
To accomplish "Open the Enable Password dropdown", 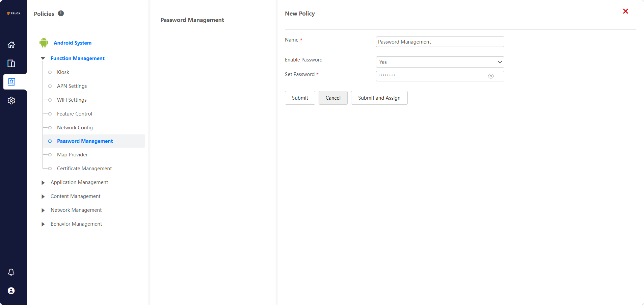I will point(440,62).
